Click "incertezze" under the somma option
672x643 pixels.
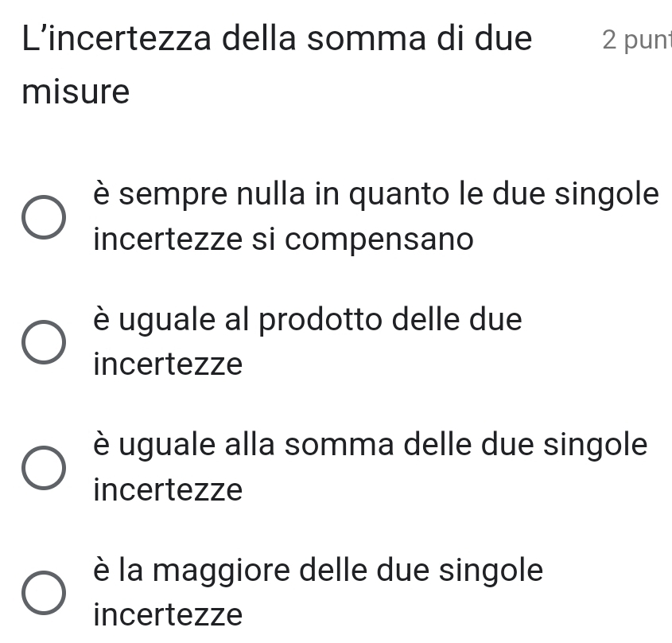click(168, 489)
